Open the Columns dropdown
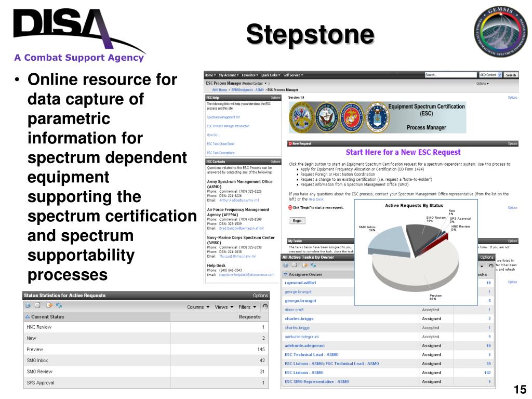This screenshot has width=532, height=399. tap(198, 307)
